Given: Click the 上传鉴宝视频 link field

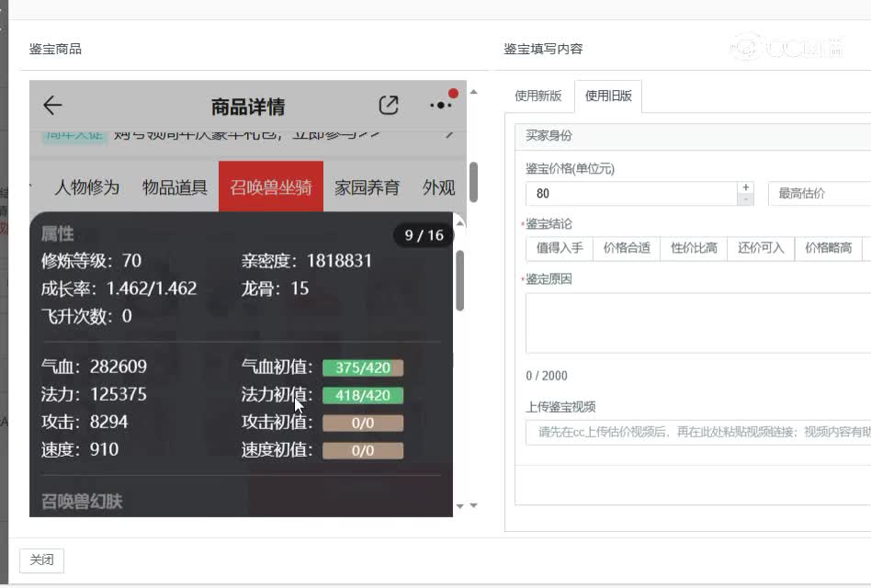Looking at the screenshot, I should (698, 433).
